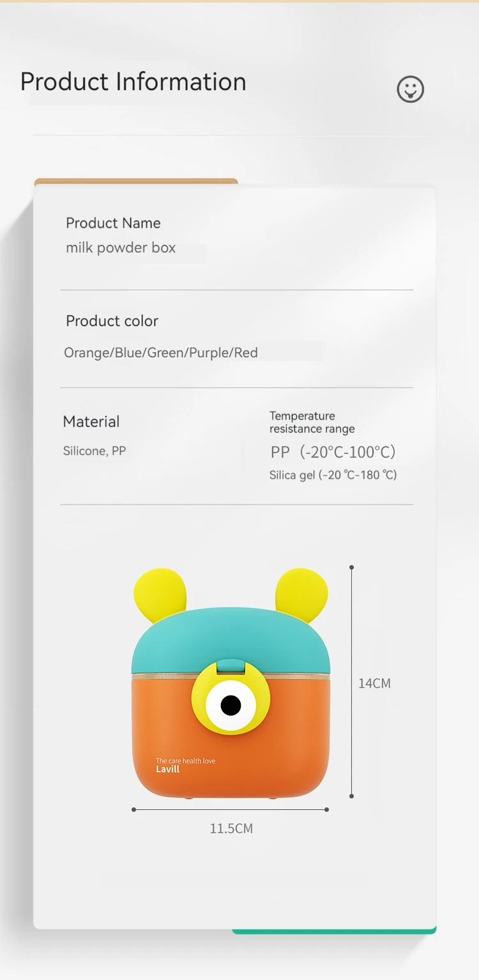Click the orange tab atop the card

pos(136,182)
